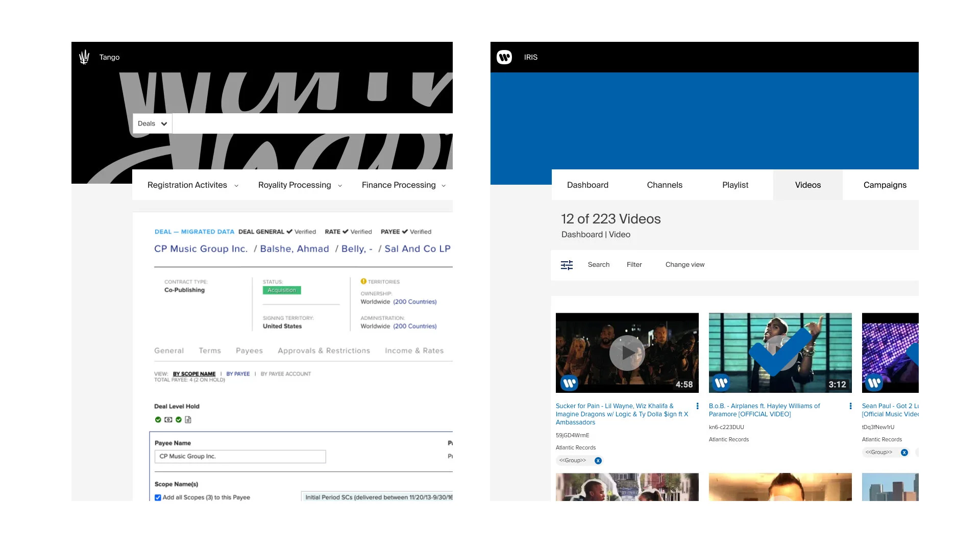Click the Payee Name input field
The image size is (980, 551).
pos(240,457)
